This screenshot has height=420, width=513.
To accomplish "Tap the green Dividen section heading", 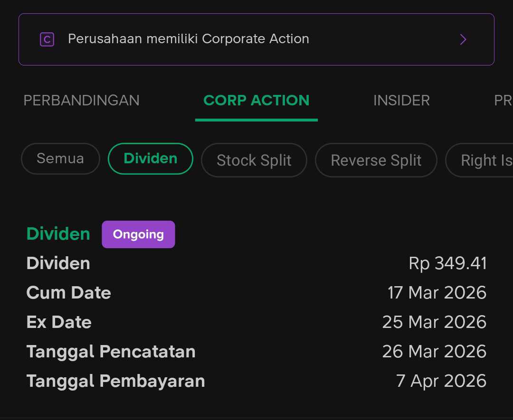I will pyautogui.click(x=58, y=234).
